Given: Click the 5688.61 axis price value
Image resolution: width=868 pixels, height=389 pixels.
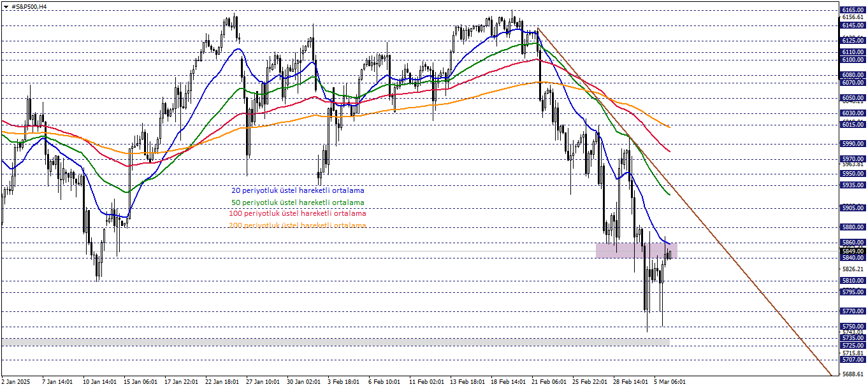Looking at the screenshot, I should pyautogui.click(x=853, y=374).
